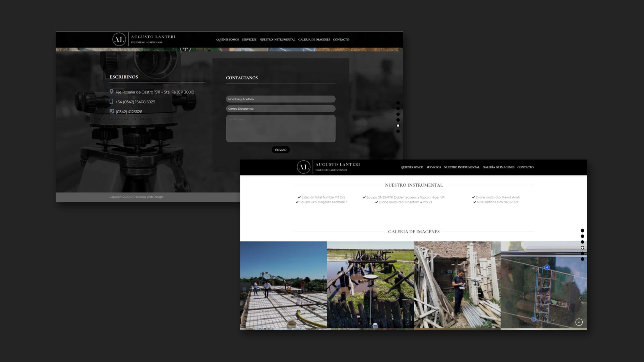
Task: Open Galería de Imágenes in contact page menu
Action: (x=314, y=40)
